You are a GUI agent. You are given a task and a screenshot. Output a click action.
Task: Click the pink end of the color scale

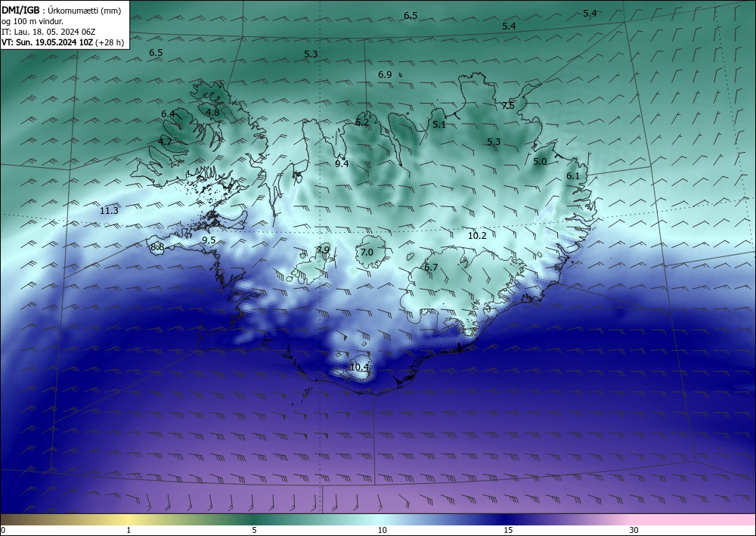[694, 519]
